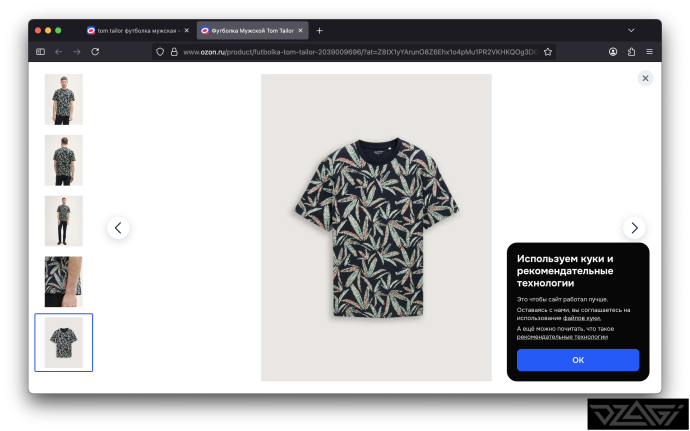The height and width of the screenshot is (431, 690).
Task: Open the Firefox sidebar panel
Action: pos(41,51)
